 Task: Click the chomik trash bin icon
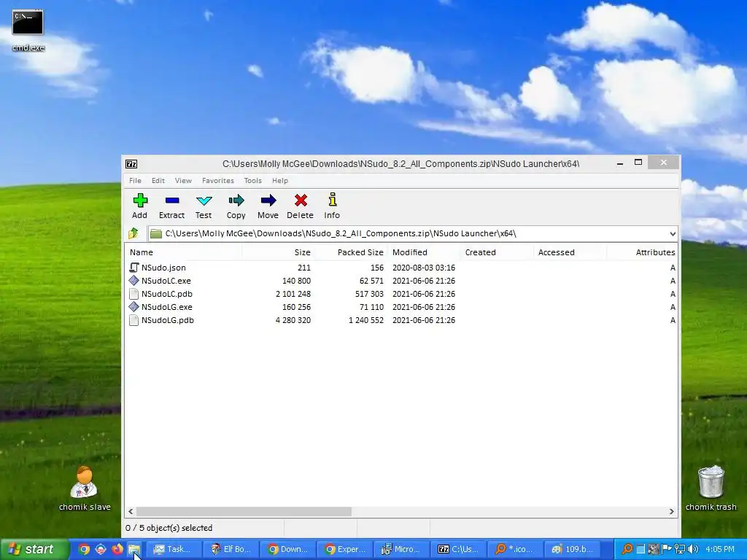(711, 482)
